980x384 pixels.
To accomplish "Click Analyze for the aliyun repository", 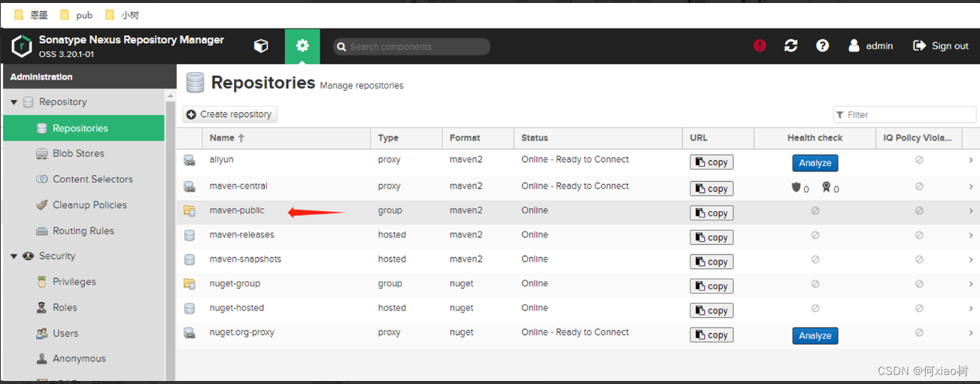I will 815,163.
